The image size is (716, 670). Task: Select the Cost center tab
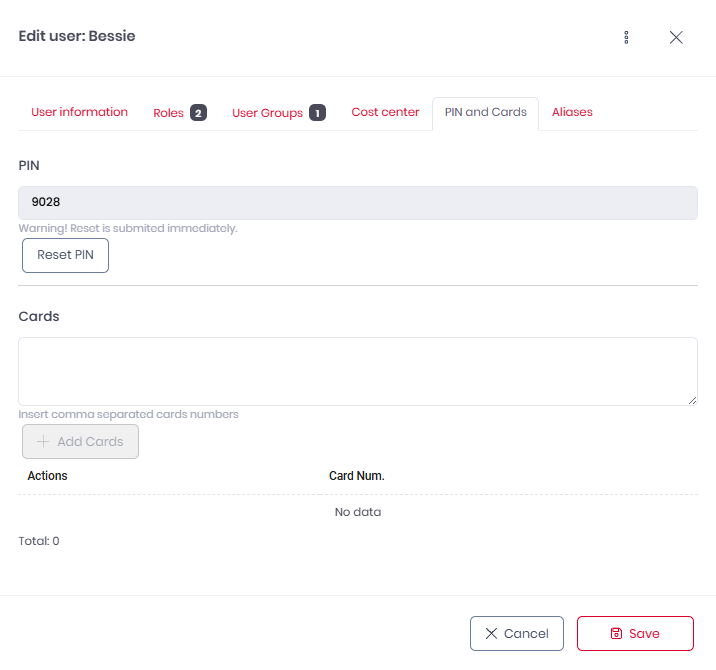click(x=385, y=112)
